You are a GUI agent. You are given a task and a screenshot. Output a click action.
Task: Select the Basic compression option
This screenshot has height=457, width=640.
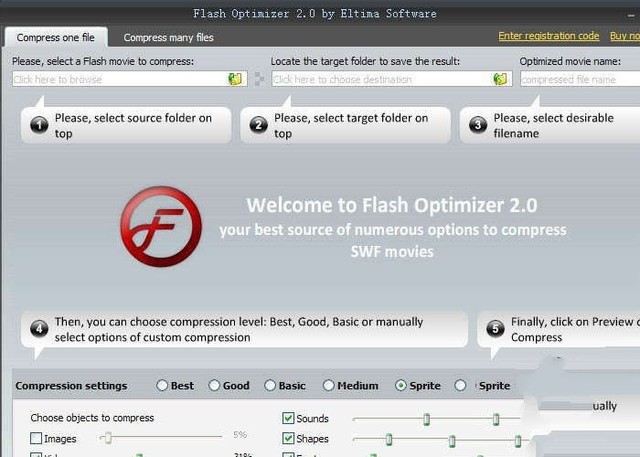point(270,386)
